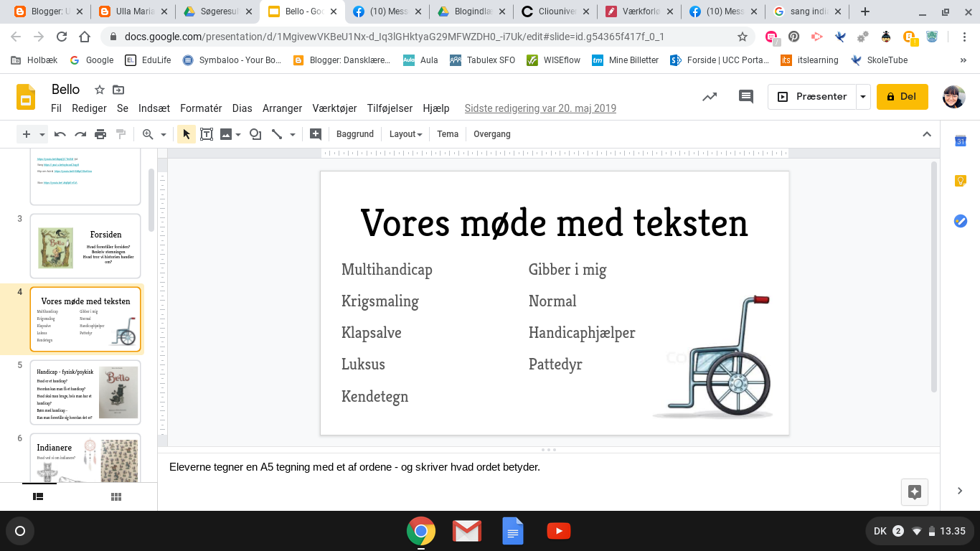The height and width of the screenshot is (551, 980).
Task: Expand the insert image dropdown arrow
Action: click(237, 134)
